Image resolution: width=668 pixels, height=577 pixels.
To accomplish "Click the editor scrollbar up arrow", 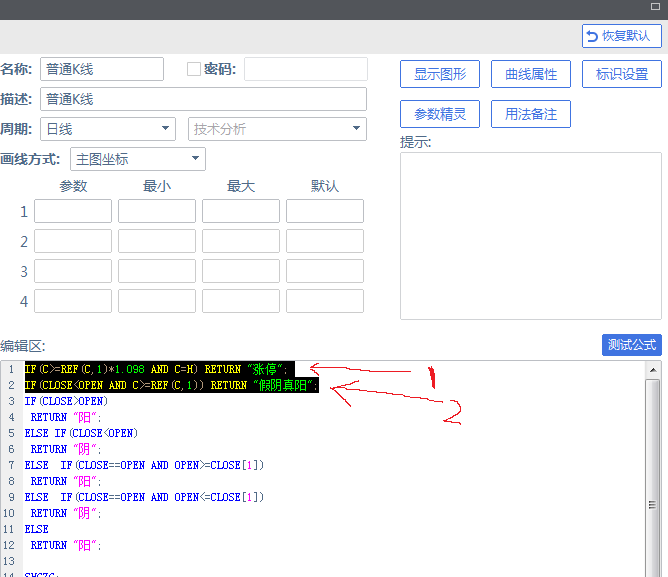I will [653, 370].
